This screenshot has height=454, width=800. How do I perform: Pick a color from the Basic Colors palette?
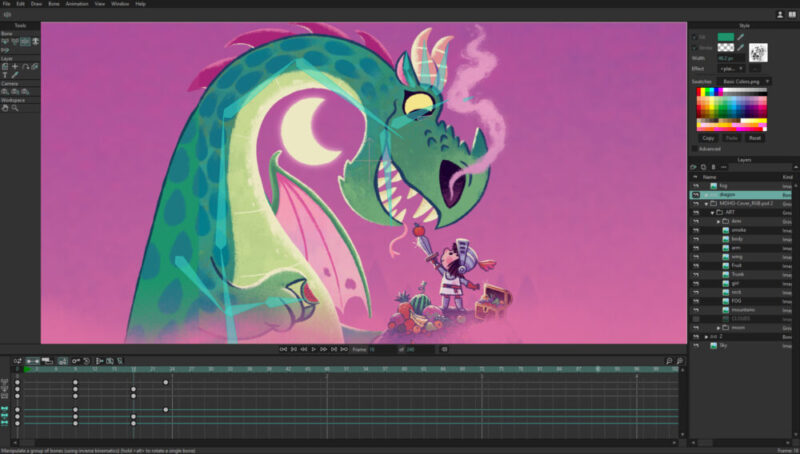point(732,109)
